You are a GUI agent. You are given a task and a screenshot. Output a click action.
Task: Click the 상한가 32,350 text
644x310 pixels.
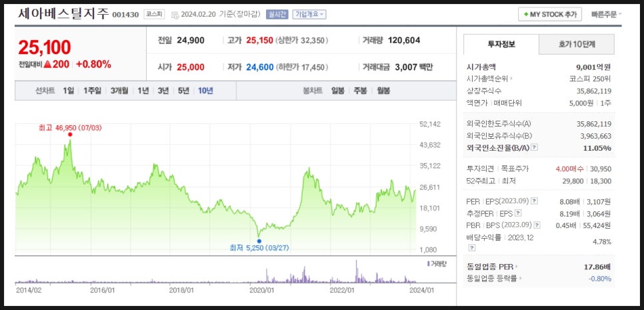tap(302, 41)
